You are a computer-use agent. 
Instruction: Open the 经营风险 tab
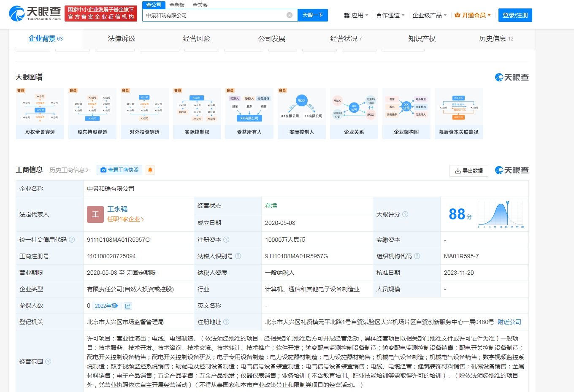pos(197,39)
